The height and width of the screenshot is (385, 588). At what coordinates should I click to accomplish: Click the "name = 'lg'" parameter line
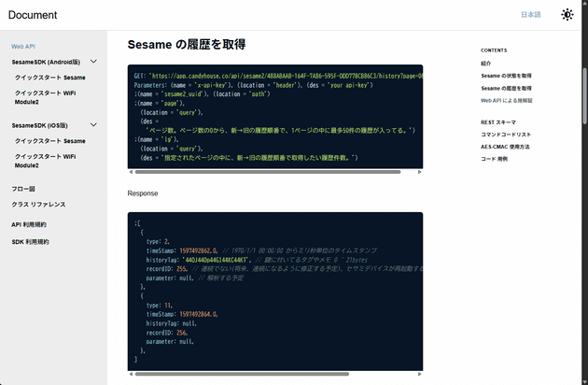pyautogui.click(x=157, y=139)
